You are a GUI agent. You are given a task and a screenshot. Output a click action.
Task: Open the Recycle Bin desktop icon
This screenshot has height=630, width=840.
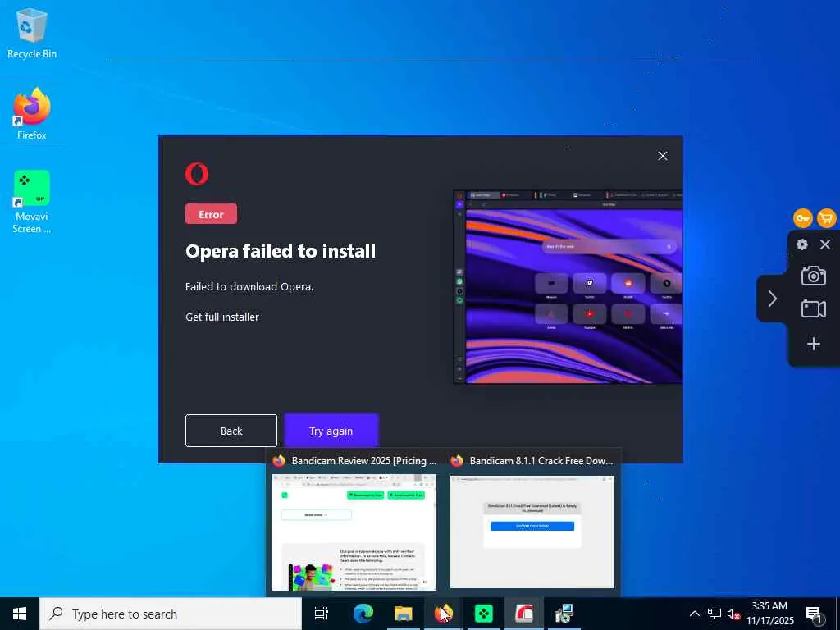pos(32,33)
